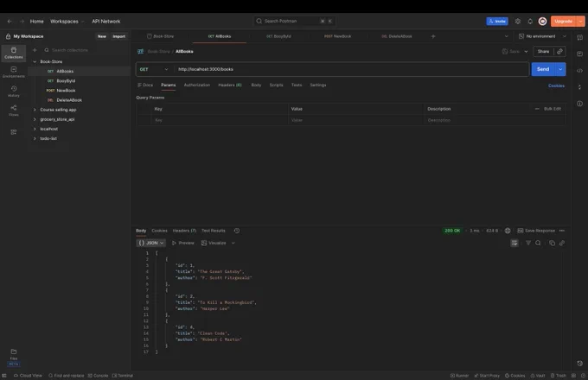Click the link icon in response toolbar
588x380 pixels.
tap(562, 243)
